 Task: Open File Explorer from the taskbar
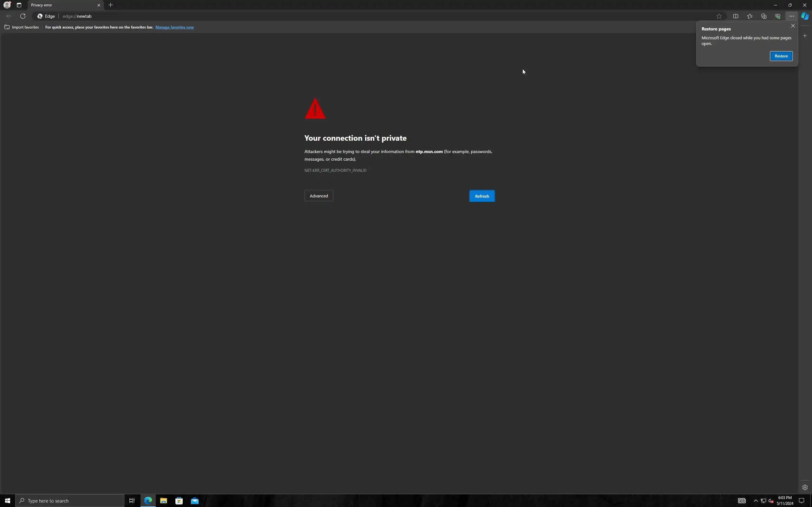pos(163,501)
